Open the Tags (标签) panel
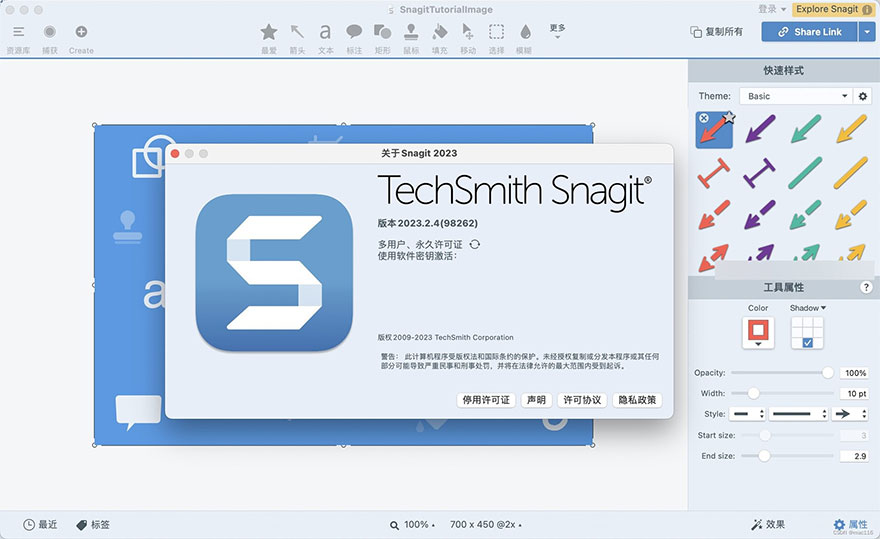 [93, 524]
